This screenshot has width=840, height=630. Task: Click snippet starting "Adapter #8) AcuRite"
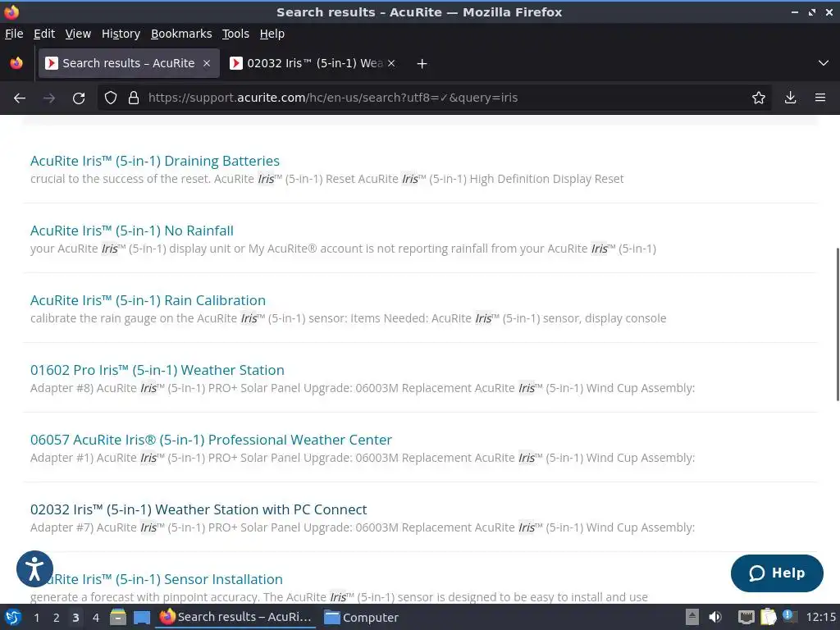click(83, 388)
